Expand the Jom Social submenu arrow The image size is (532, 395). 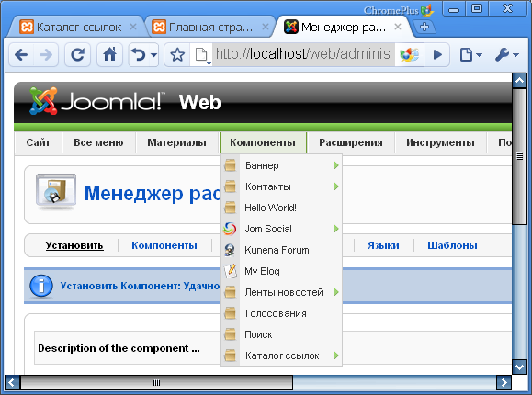click(336, 229)
